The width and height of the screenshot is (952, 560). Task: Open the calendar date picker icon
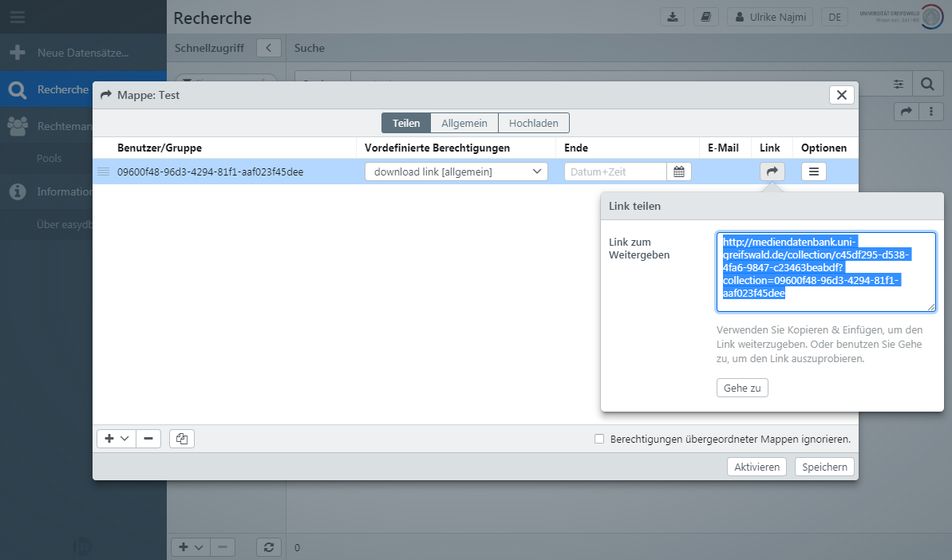pyautogui.click(x=679, y=172)
